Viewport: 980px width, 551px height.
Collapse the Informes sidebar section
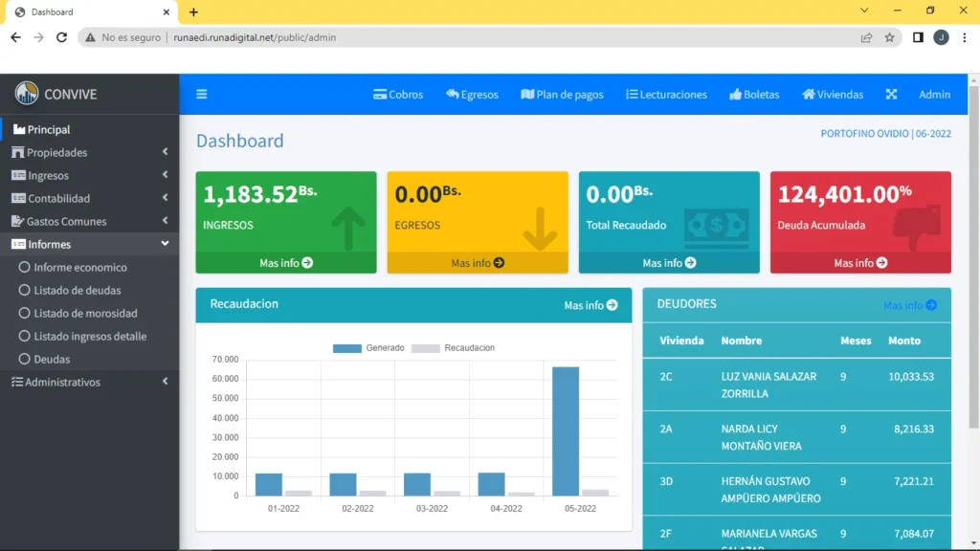point(89,245)
